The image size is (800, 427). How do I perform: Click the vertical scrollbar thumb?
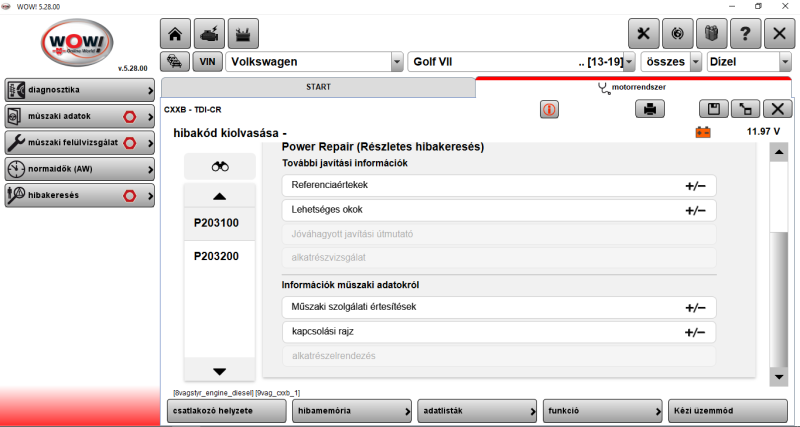point(779,299)
